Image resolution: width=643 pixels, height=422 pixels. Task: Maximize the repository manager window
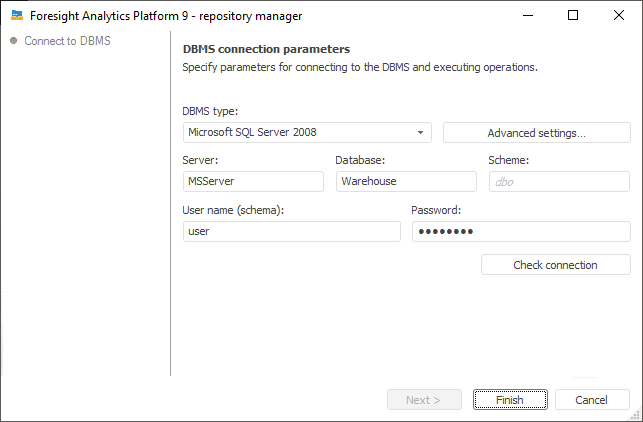573,16
